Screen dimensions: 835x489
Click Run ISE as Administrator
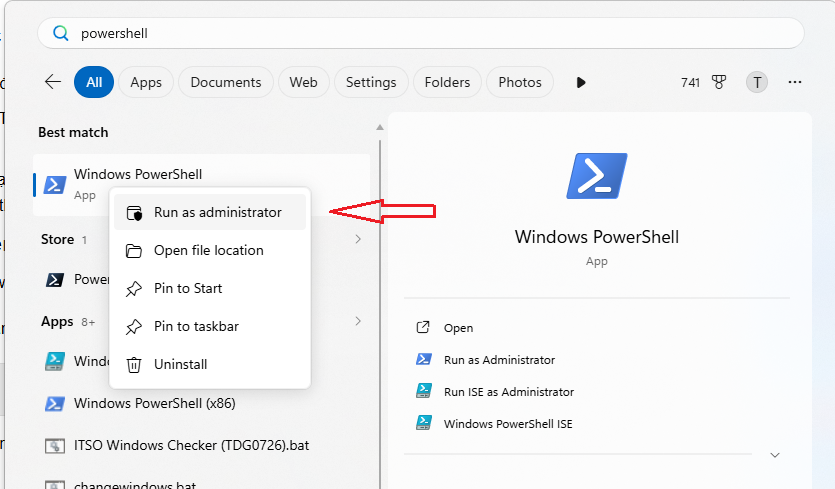tap(509, 392)
